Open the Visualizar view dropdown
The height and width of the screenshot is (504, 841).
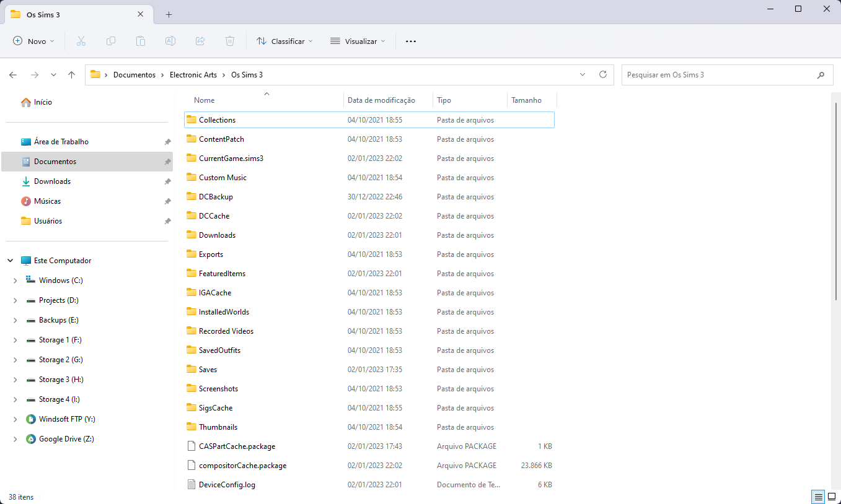358,41
